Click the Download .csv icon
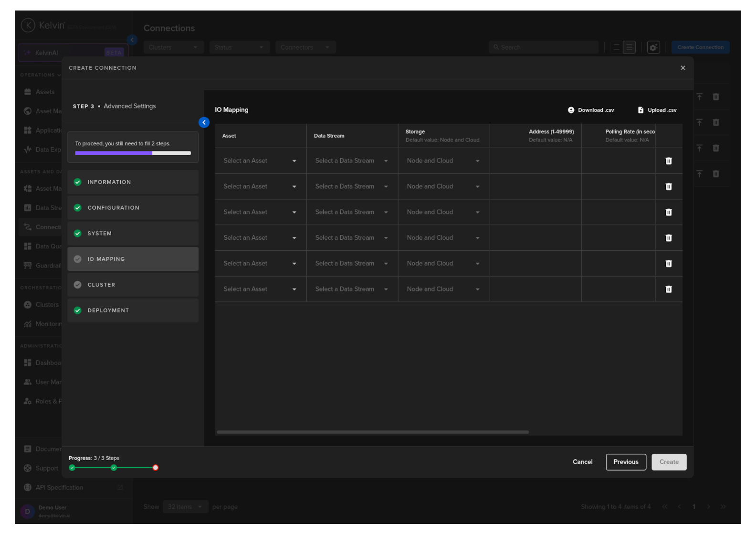The width and height of the screenshot is (756, 535). (571, 110)
